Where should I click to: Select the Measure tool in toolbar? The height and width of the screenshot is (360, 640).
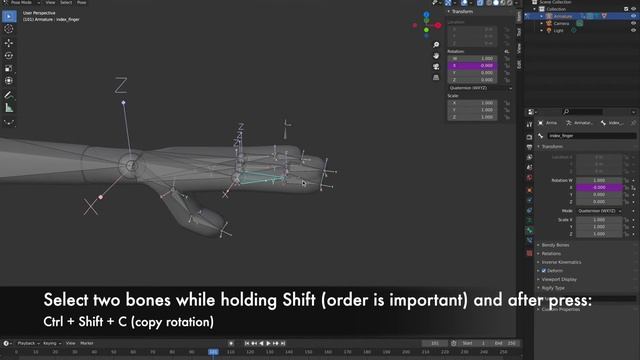coord(9,108)
